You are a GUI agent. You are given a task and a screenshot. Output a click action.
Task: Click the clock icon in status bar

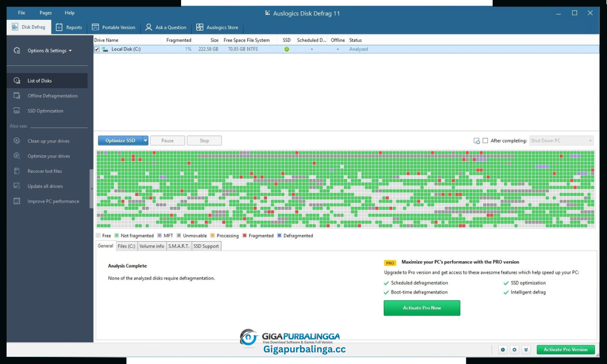(503, 349)
